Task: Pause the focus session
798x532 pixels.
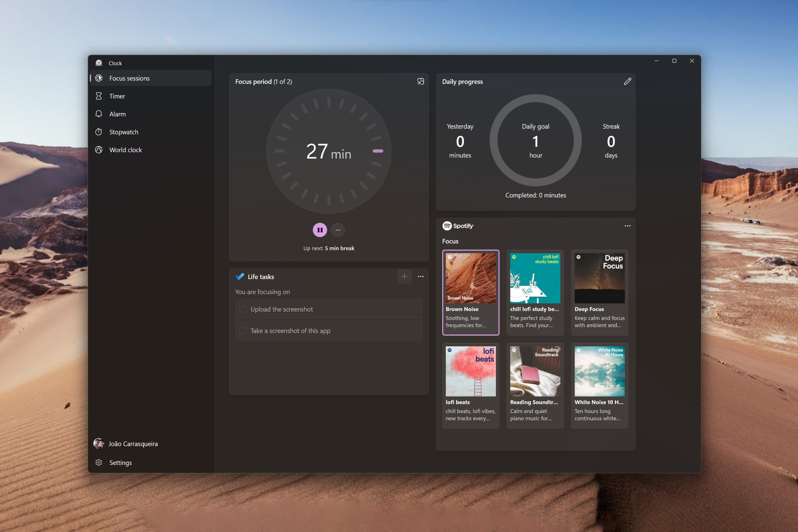Action: [x=320, y=230]
